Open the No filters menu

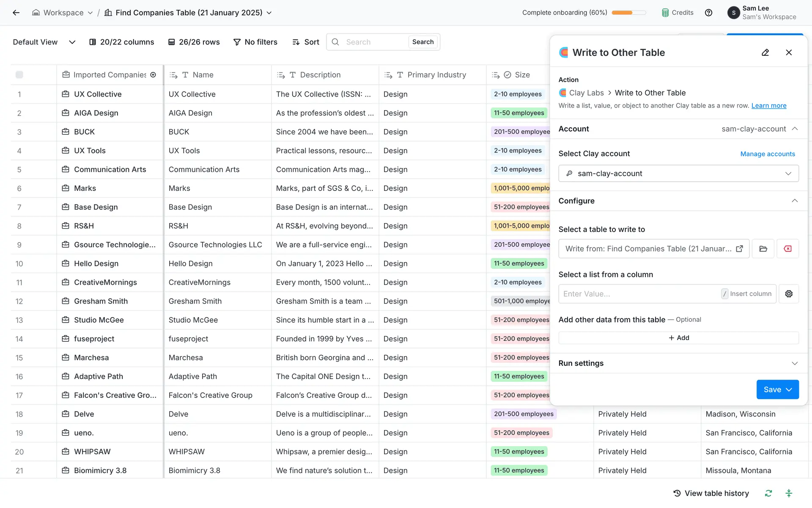[255, 42]
